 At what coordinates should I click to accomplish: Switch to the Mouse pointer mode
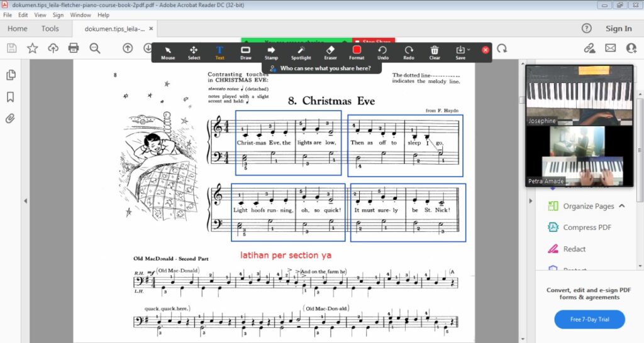[168, 52]
